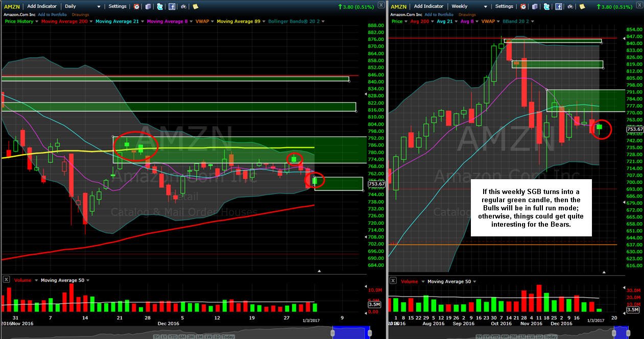
Task: Open sticky note icon in Weekly chart
Action: click(x=582, y=7)
